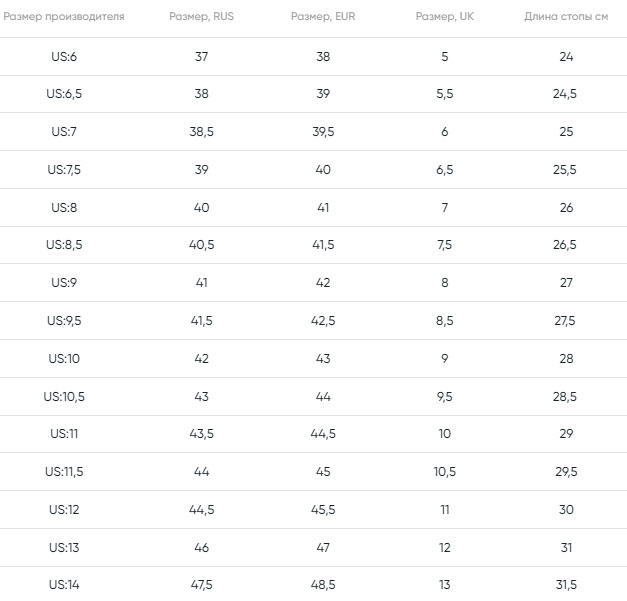Select UK size 8 in US:9 row
Viewport: 627px width, 601px height.
[444, 283]
